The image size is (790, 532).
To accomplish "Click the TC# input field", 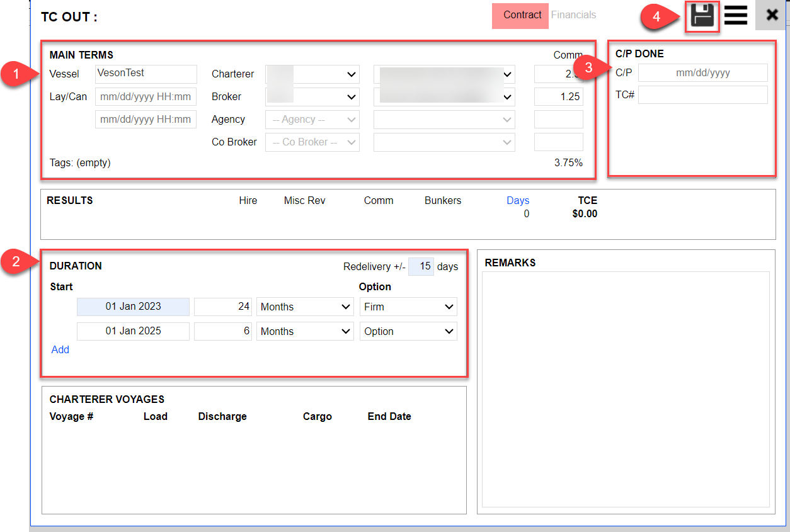I will coord(702,95).
